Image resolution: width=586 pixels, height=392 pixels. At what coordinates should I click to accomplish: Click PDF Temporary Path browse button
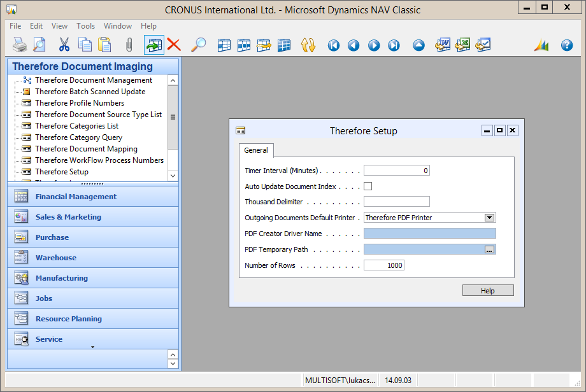pos(489,249)
